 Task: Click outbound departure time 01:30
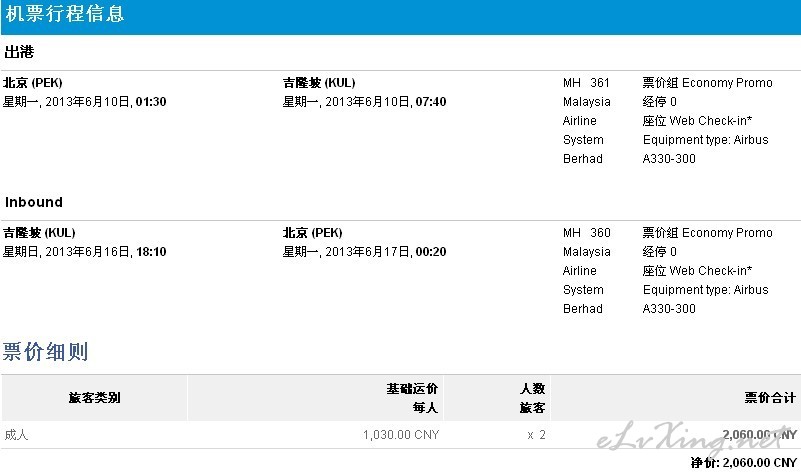tap(151, 102)
